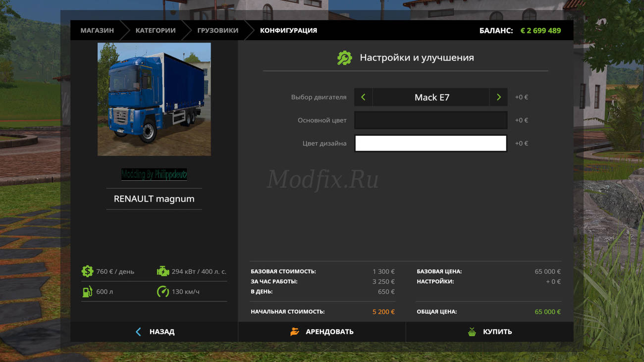Lease the truck with АРЕНДОВАТЬ
The height and width of the screenshot is (362, 644).
[x=322, y=332]
